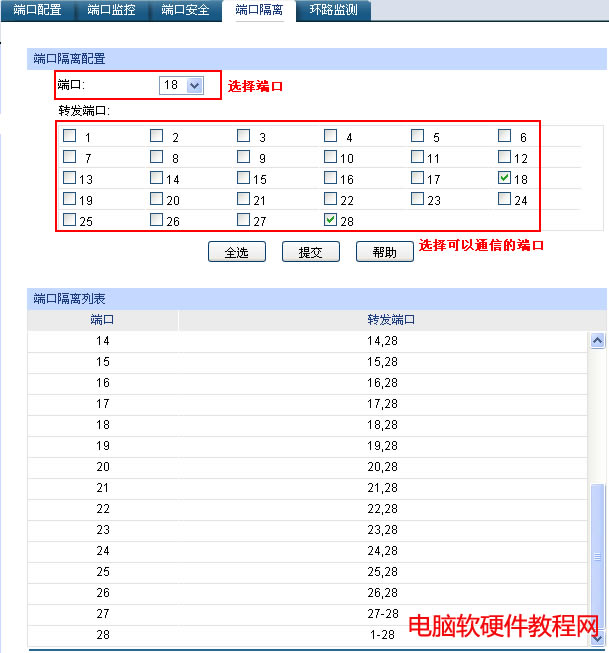Viewport: 609px width, 653px height.
Task: Open help with the 帮助 button
Action: (x=384, y=253)
